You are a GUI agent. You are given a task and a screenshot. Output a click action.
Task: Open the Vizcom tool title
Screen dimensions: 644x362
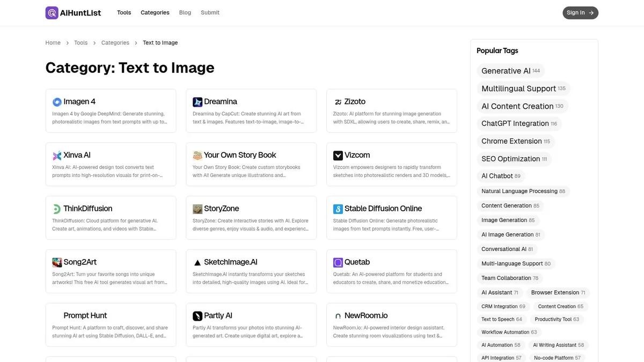pyautogui.click(x=357, y=156)
